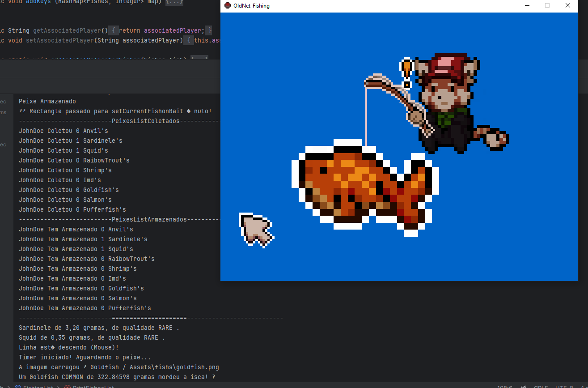The width and height of the screenshot is (588, 388).
Task: Click 'JohnDoe Coletou 0 Shrimp's' line
Action: click(x=65, y=171)
